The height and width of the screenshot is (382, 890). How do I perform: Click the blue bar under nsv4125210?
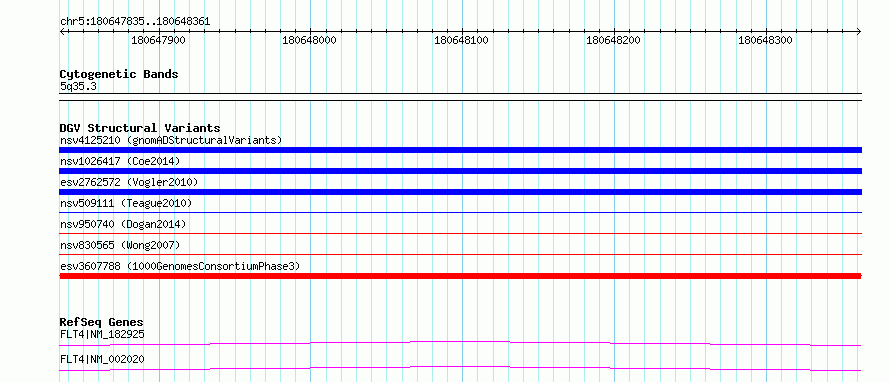tap(460, 150)
